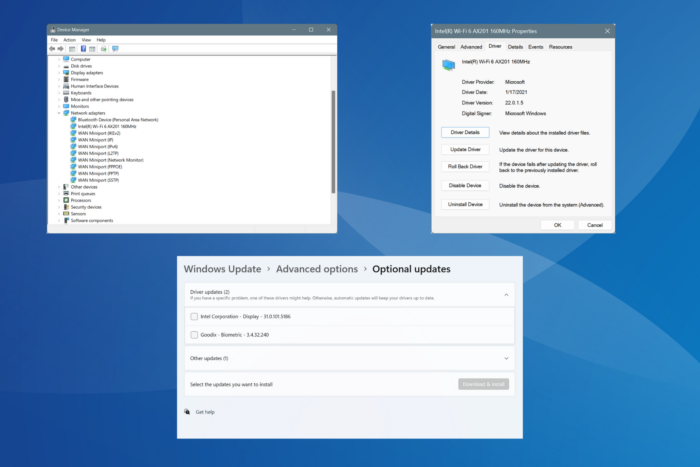
Task: Expand the Computer node chevron
Action: [x=58, y=59]
